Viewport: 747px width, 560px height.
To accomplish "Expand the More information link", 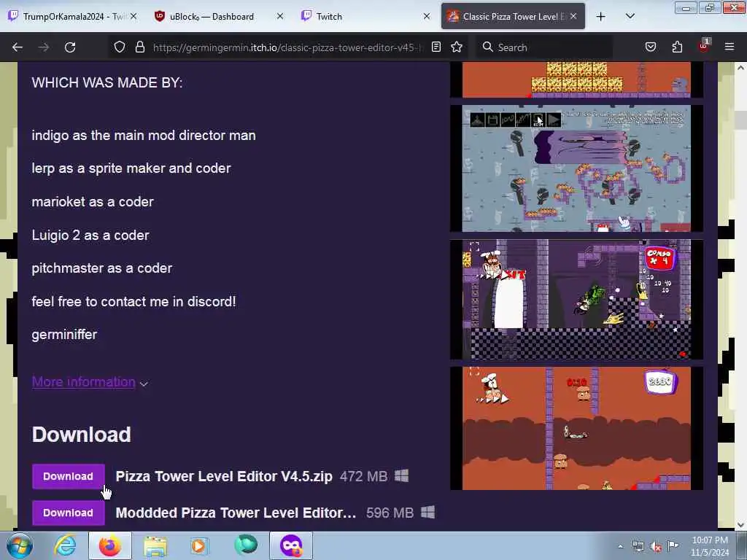I will 84,382.
